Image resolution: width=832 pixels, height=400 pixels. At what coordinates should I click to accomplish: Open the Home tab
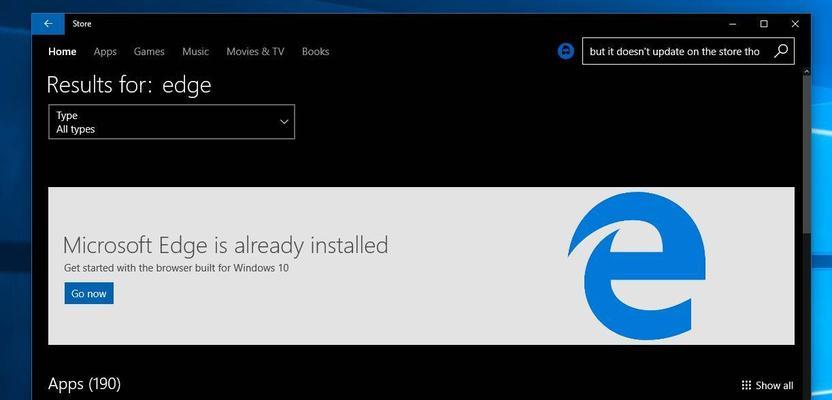[x=62, y=51]
